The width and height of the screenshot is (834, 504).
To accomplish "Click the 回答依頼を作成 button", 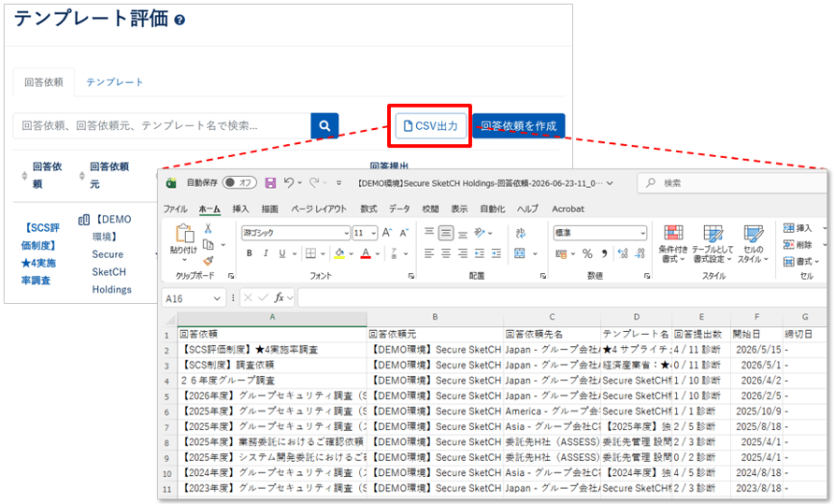I will pos(519,126).
